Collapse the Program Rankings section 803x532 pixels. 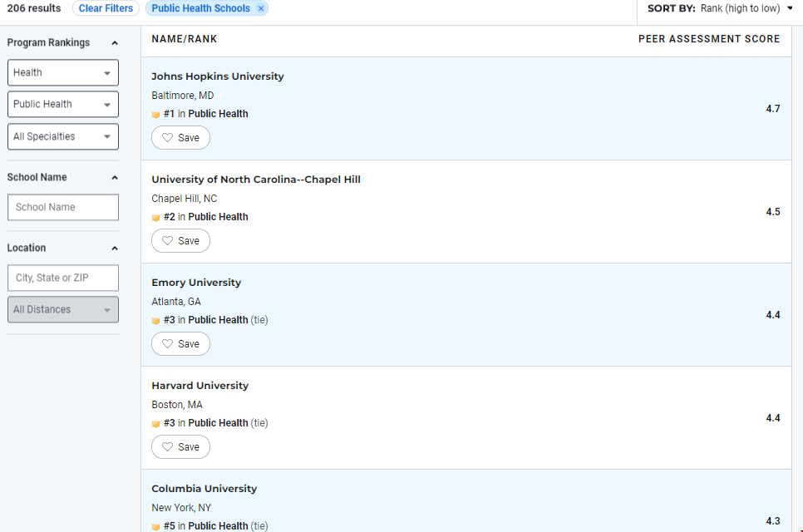[x=115, y=43]
